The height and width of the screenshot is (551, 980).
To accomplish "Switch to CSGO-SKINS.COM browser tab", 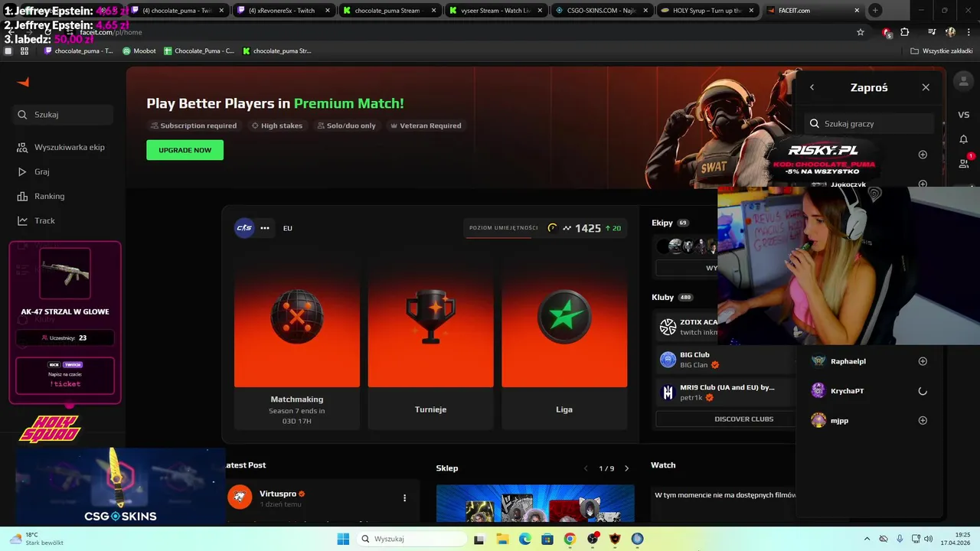I will click(601, 11).
